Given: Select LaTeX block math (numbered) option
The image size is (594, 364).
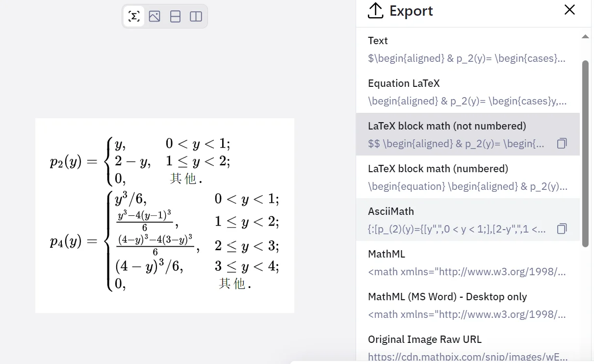Looking at the screenshot, I should pyautogui.click(x=468, y=177).
